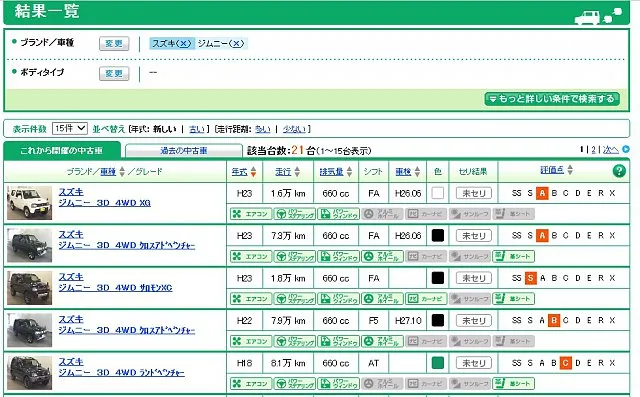Go to results page 2

click(x=593, y=150)
